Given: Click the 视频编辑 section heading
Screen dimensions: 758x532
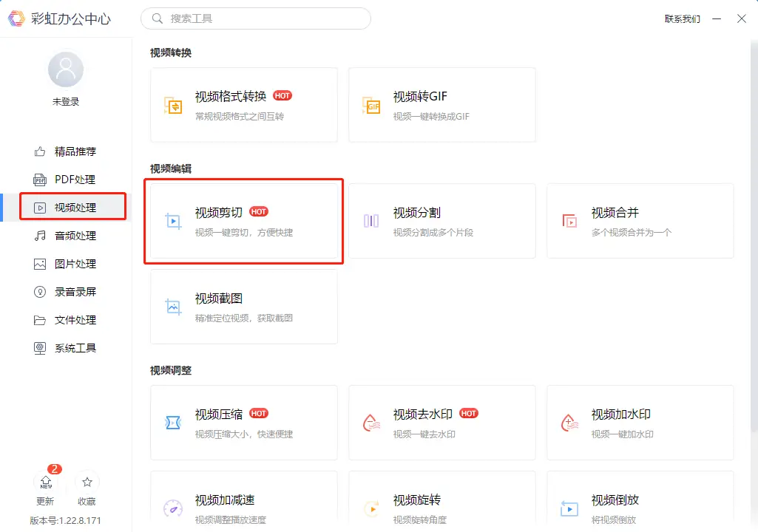Looking at the screenshot, I should click(171, 168).
